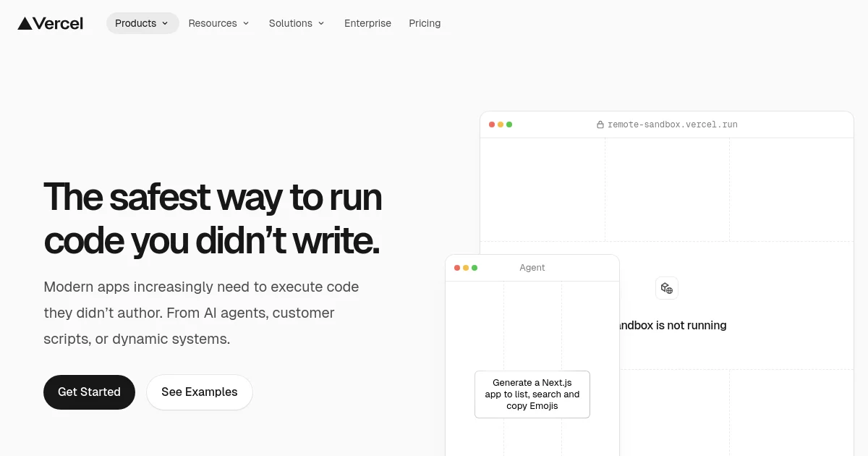Screen dimensions: 868x456
Task: Click the paragraph starting 'Modern apps increasingly'
Action: click(201, 313)
